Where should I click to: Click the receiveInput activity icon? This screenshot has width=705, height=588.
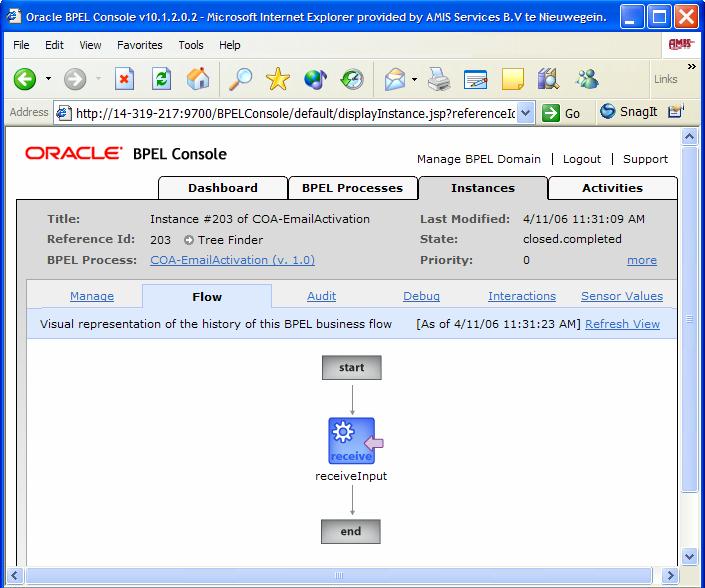click(x=352, y=441)
